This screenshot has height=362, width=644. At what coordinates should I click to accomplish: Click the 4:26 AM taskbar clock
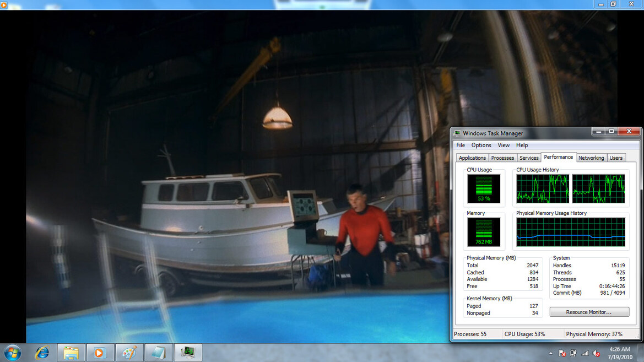pyautogui.click(x=620, y=353)
